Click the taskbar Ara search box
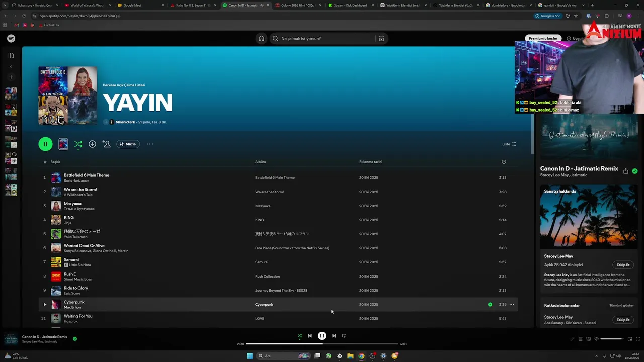Image resolution: width=644 pixels, height=362 pixels. [284, 356]
